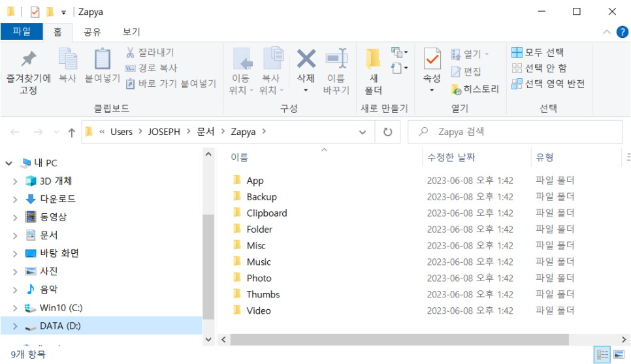Open the recent locations dropdown
This screenshot has width=631, height=364.
tap(56, 132)
